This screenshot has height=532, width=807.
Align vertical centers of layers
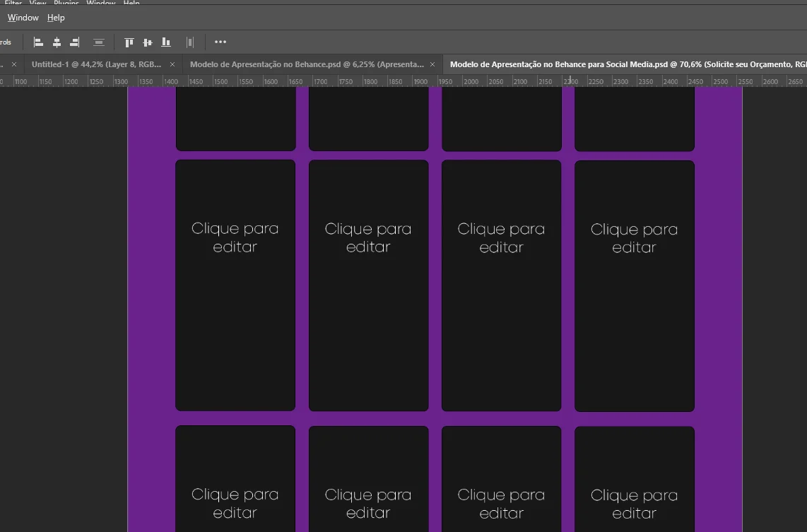tap(148, 42)
